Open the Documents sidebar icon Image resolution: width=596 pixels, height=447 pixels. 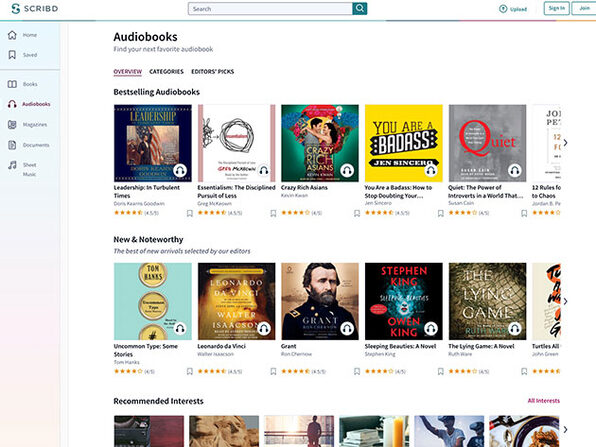tap(12, 145)
